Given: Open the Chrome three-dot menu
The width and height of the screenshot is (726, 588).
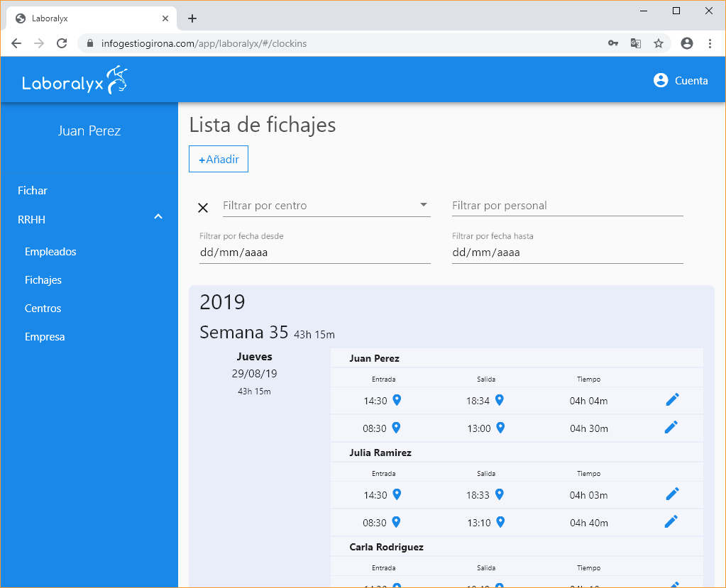Looking at the screenshot, I should pos(710,43).
